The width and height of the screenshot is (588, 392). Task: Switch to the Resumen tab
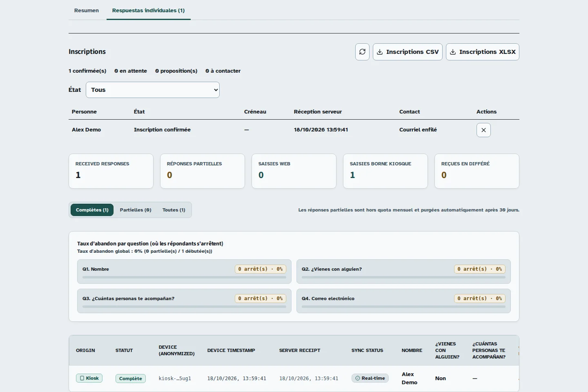tap(87, 10)
